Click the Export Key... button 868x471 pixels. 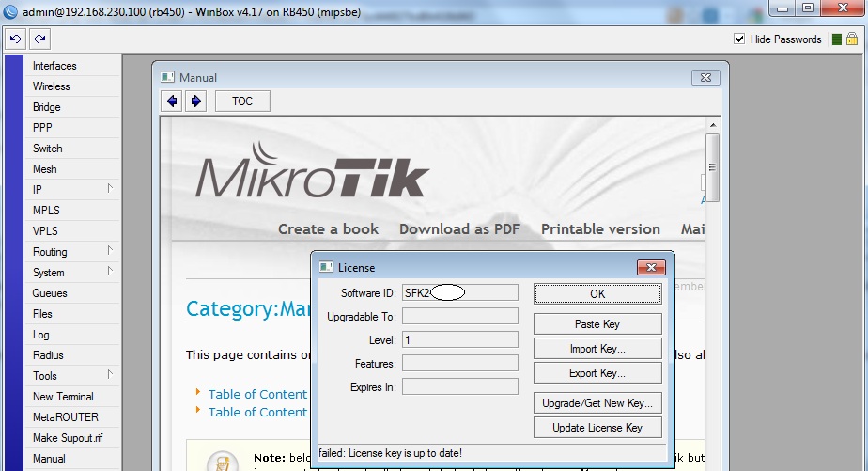[x=597, y=373]
